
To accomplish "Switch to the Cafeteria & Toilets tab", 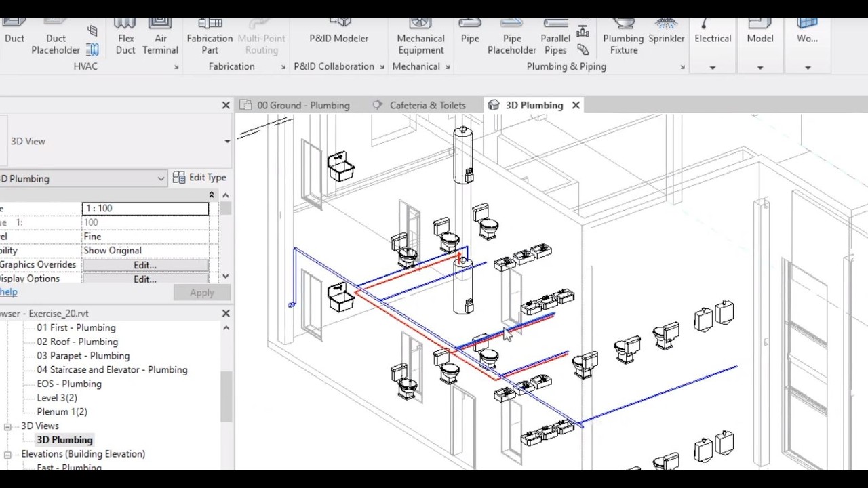I will tap(420, 105).
